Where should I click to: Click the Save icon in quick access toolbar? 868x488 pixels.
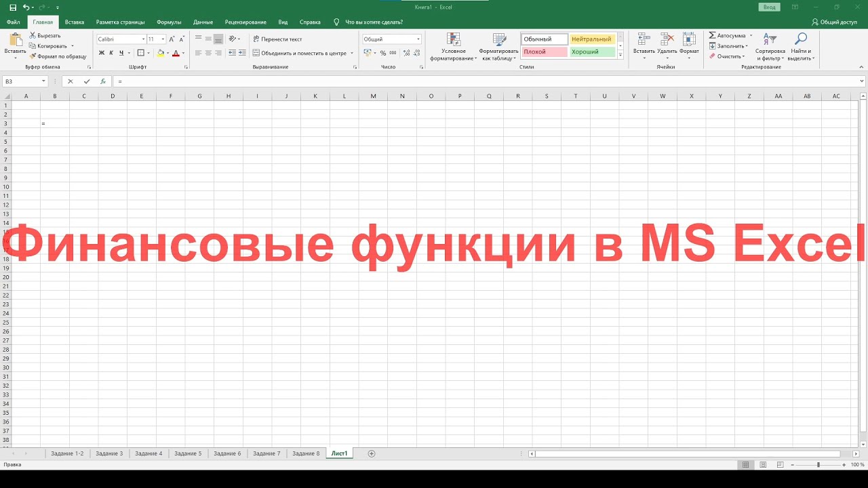[13, 7]
